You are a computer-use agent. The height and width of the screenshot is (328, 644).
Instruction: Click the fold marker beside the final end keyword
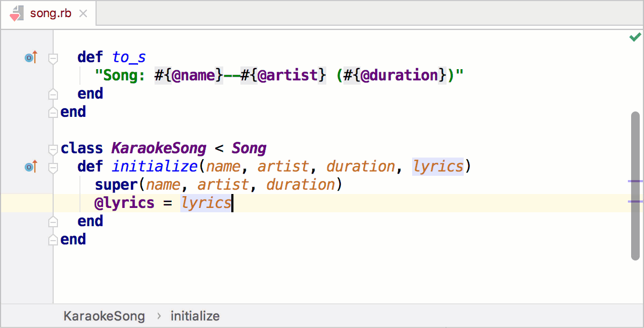(x=52, y=239)
